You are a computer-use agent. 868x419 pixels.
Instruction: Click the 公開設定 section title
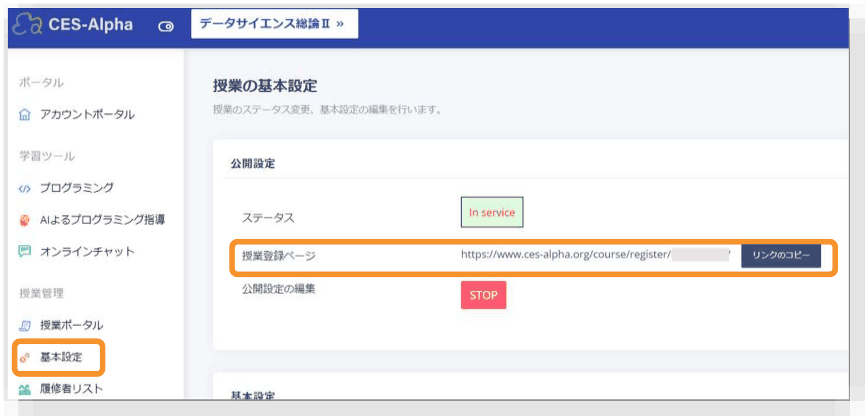253,163
